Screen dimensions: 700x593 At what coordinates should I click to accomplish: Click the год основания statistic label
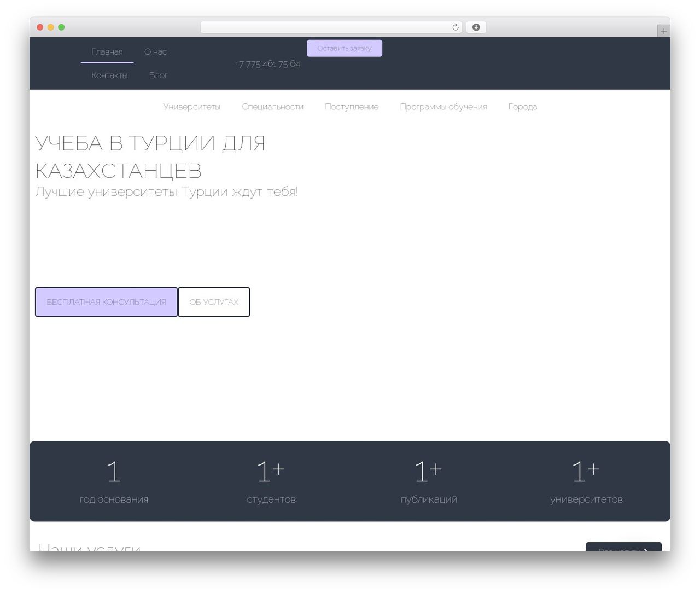(x=114, y=499)
